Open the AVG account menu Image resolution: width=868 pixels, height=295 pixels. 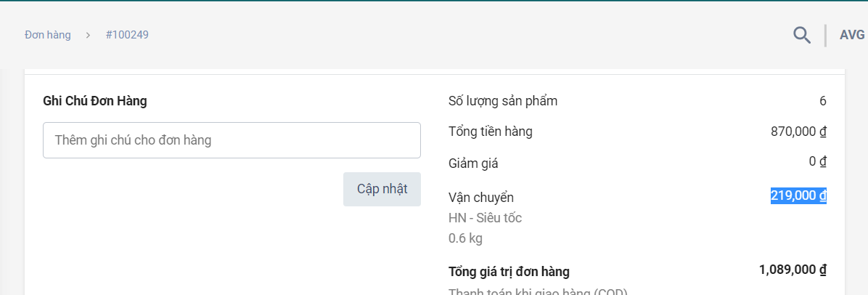[x=851, y=35]
